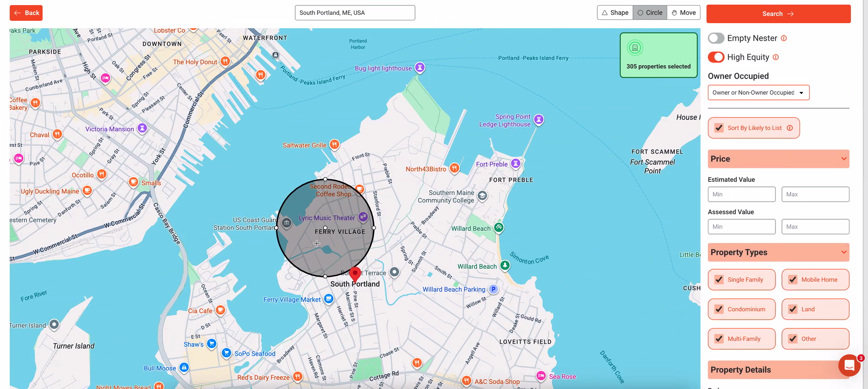Screen dimensions: 868x389
Task: Uncheck the Multi-Family property type
Action: point(719,339)
